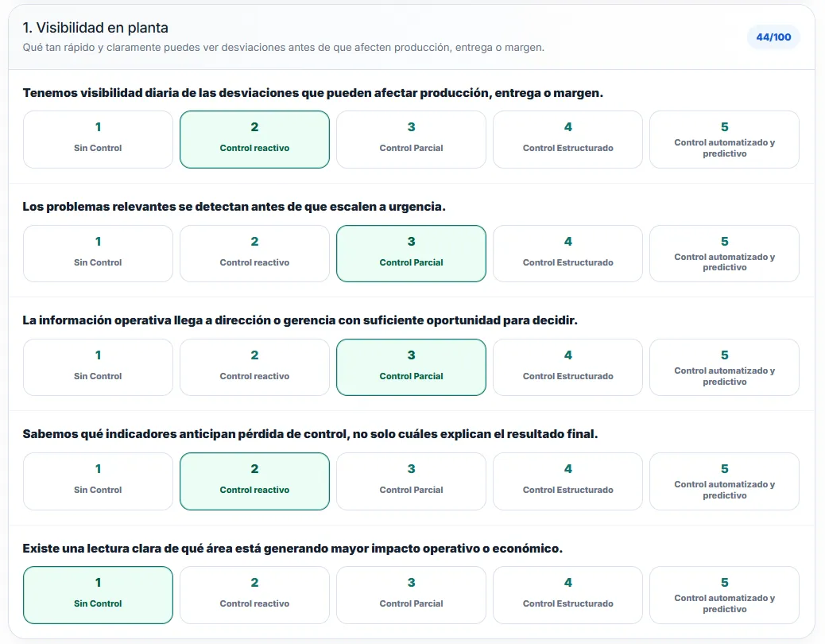Select 5 automatizado for información operativa question
Viewport: 825px width, 644px height.
tap(725, 367)
